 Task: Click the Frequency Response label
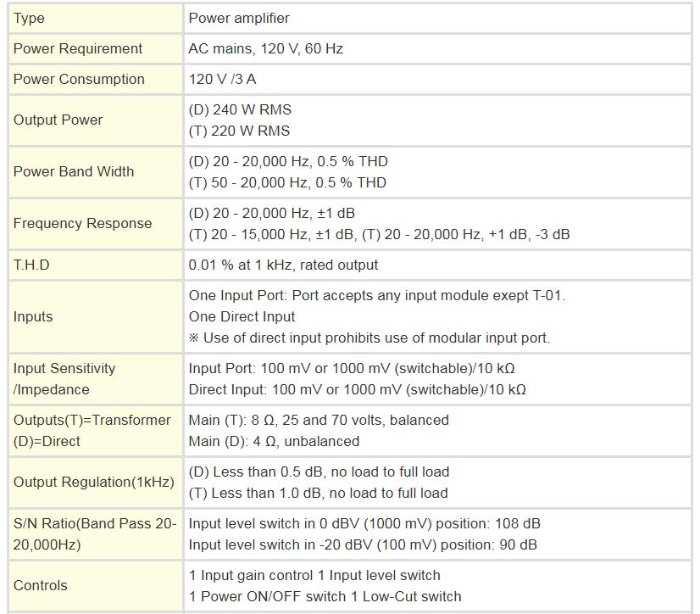pyautogui.click(x=82, y=223)
